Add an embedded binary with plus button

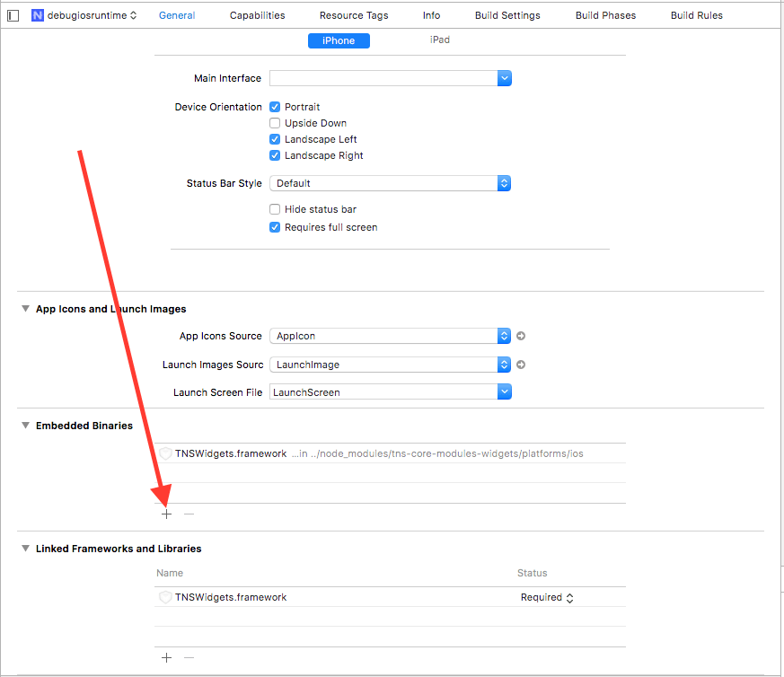(166, 514)
